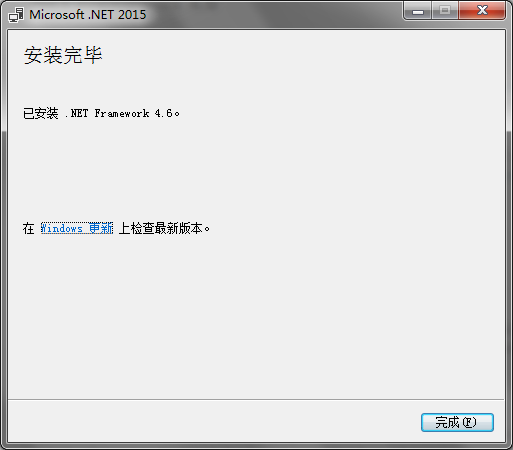The width and height of the screenshot is (513, 450).
Task: Click the empty dialog area below the link
Action: click(256, 317)
